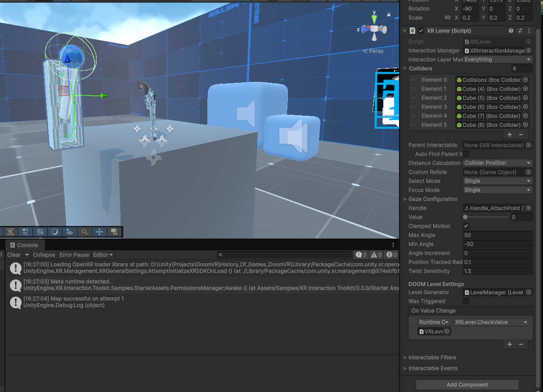Toggle the skybox and effects icon in scene toolbar
Image resolution: width=543 pixels, height=392 pixels.
tap(69, 232)
